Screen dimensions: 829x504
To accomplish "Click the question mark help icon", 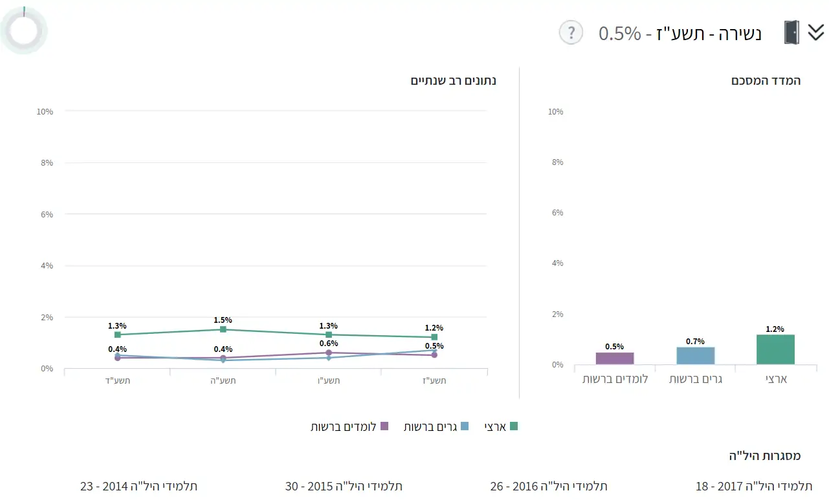I will coord(571,32).
